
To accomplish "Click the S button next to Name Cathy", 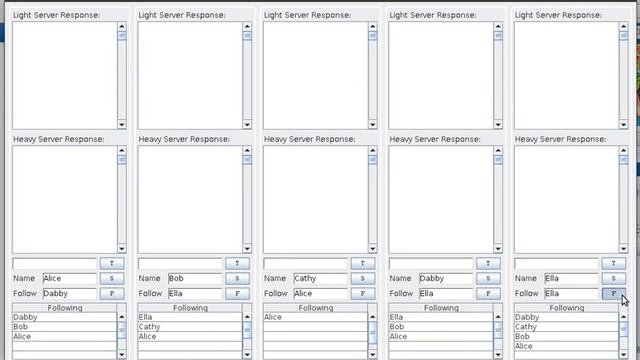I will (x=362, y=278).
